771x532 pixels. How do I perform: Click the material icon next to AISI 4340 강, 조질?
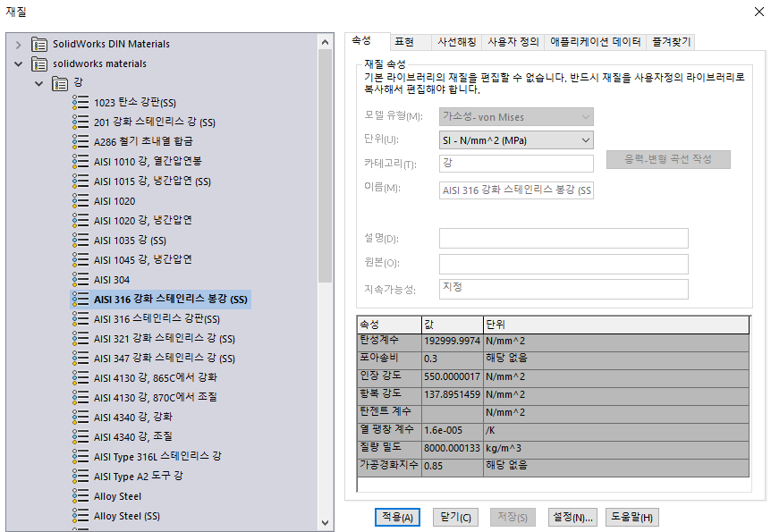(x=80, y=436)
